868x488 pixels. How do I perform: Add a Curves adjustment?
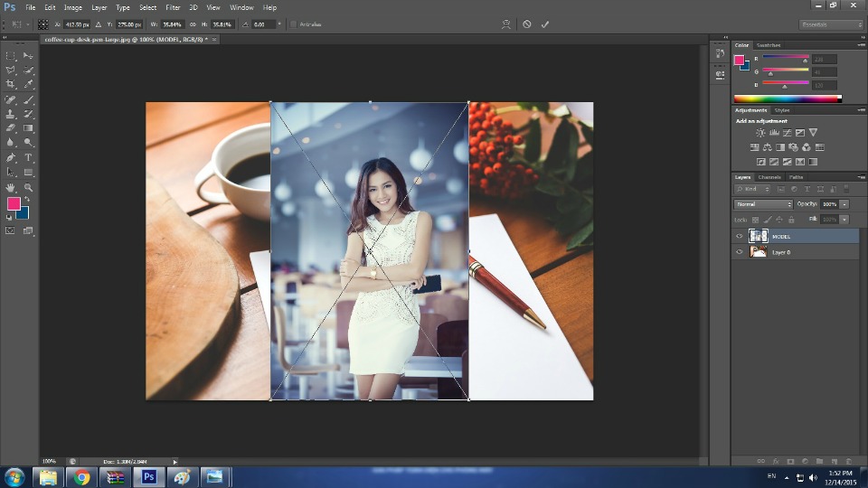(x=787, y=133)
